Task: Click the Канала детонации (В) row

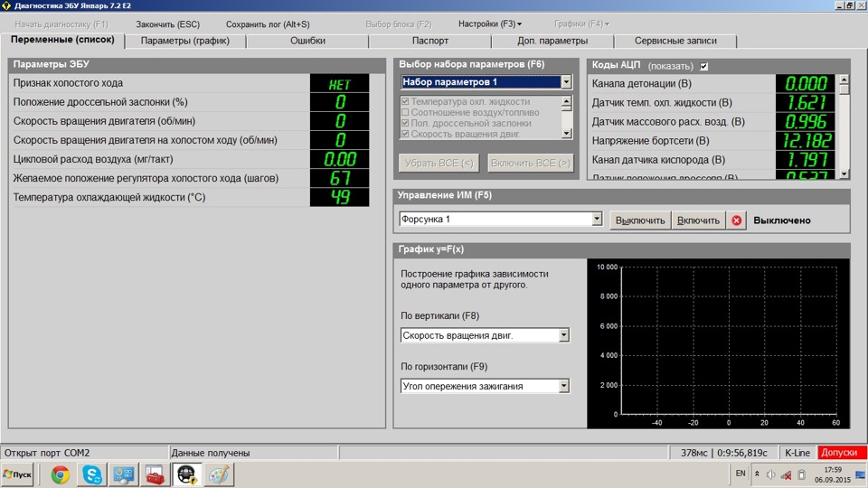Action: click(x=713, y=83)
